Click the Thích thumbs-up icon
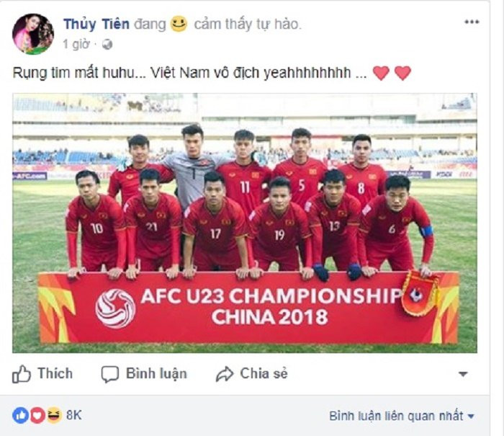This screenshot has height=436, width=504. [21, 374]
